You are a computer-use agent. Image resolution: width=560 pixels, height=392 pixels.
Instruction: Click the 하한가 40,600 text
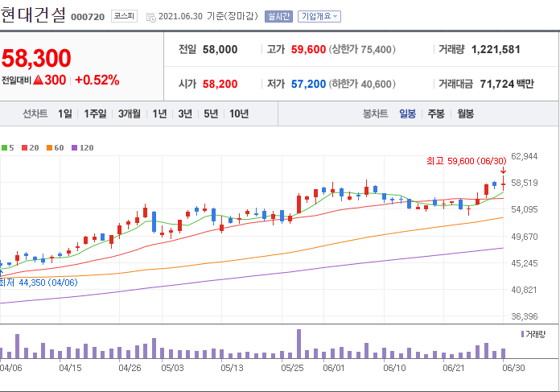pos(362,84)
